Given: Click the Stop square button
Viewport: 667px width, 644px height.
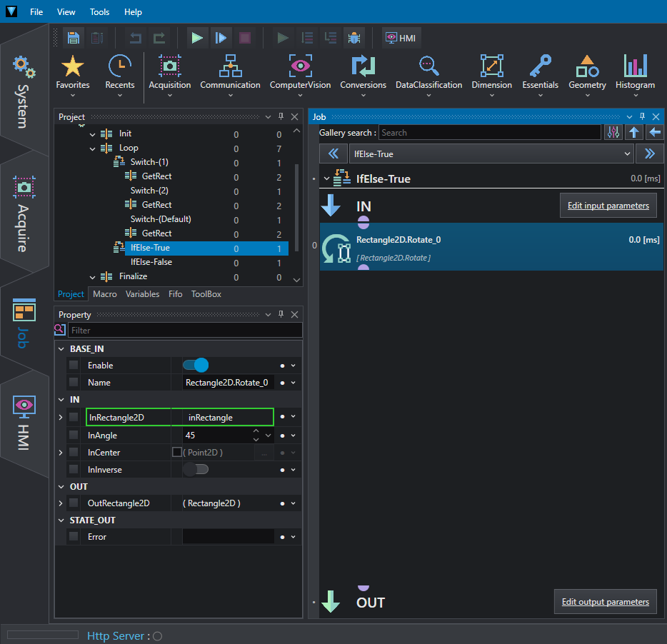Looking at the screenshot, I should click(x=245, y=38).
